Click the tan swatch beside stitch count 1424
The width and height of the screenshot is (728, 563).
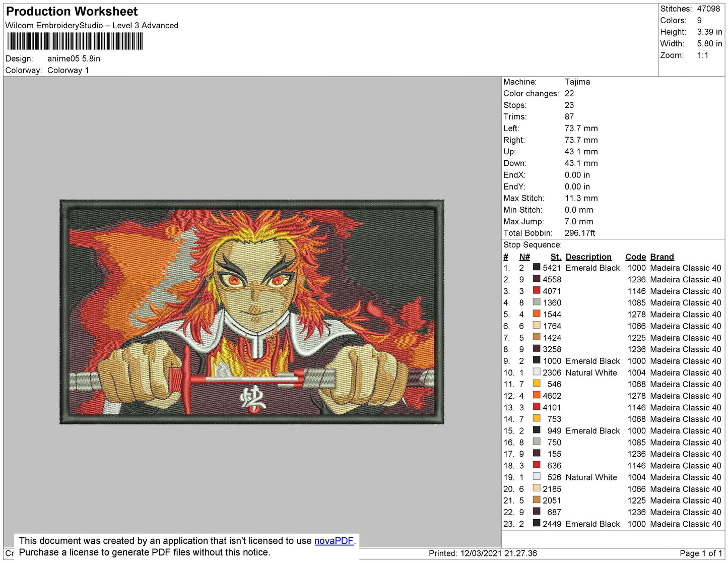(537, 337)
